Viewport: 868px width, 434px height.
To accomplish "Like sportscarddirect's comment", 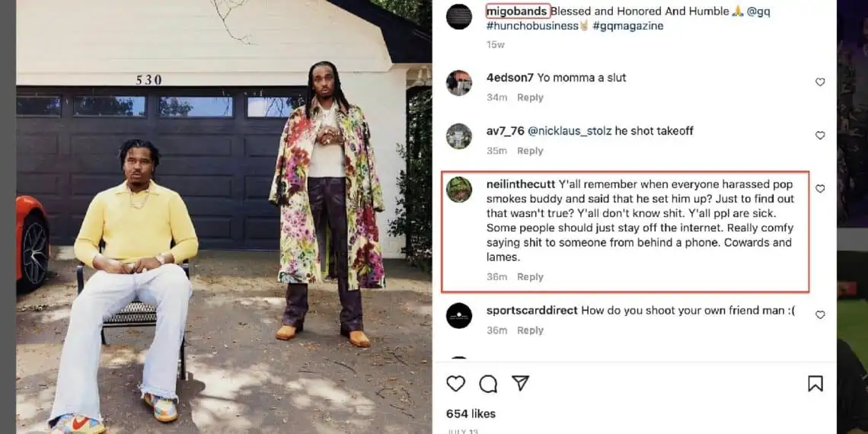I will point(820,314).
